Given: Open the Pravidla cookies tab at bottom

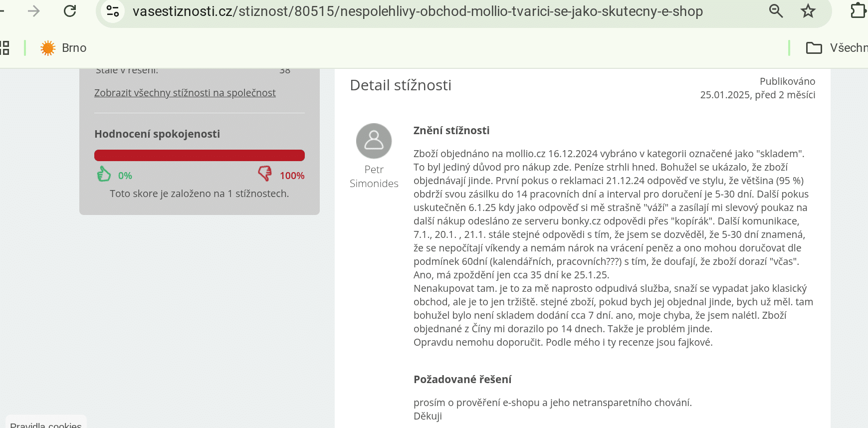Looking at the screenshot, I should [46, 422].
